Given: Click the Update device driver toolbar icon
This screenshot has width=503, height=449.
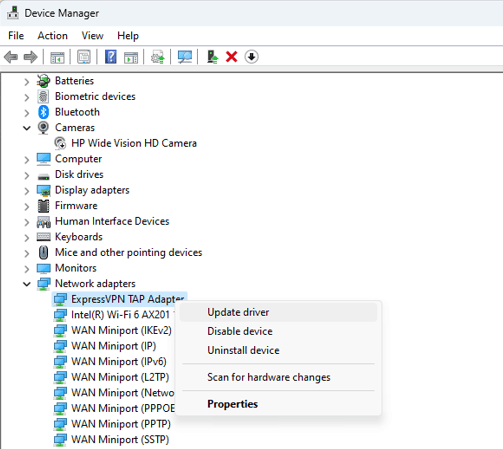Looking at the screenshot, I should pyautogui.click(x=212, y=57).
